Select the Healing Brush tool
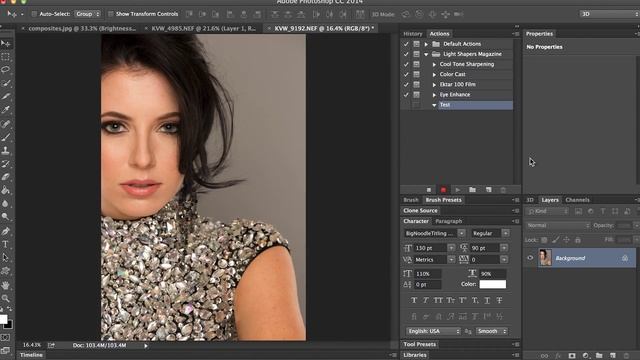The image size is (640, 360). click(6, 124)
